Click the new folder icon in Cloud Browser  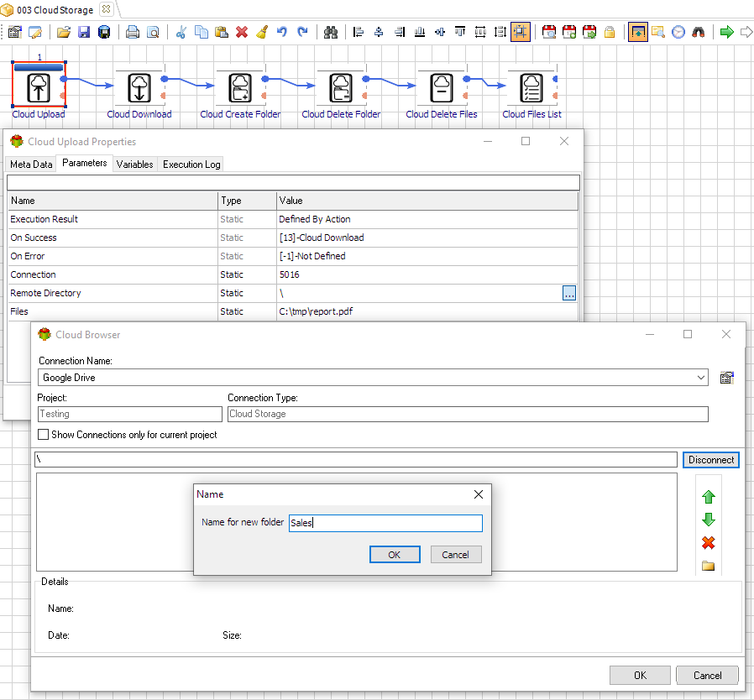(x=709, y=566)
